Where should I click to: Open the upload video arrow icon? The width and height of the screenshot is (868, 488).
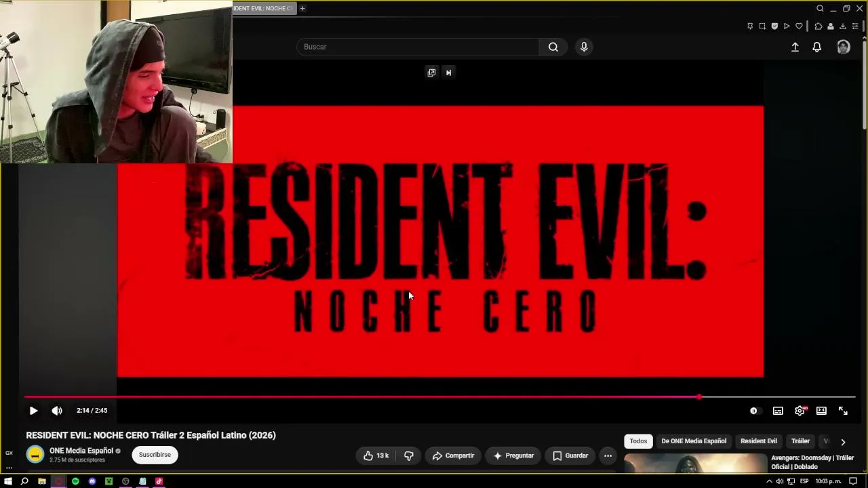[795, 47]
